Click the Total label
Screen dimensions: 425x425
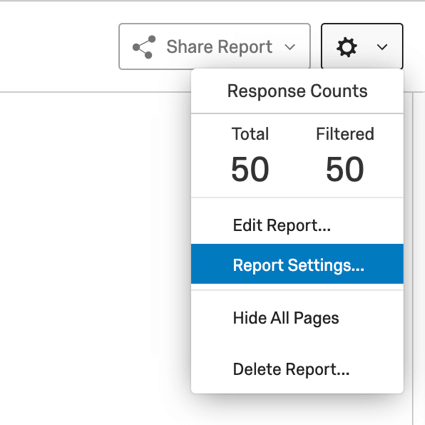(250, 134)
